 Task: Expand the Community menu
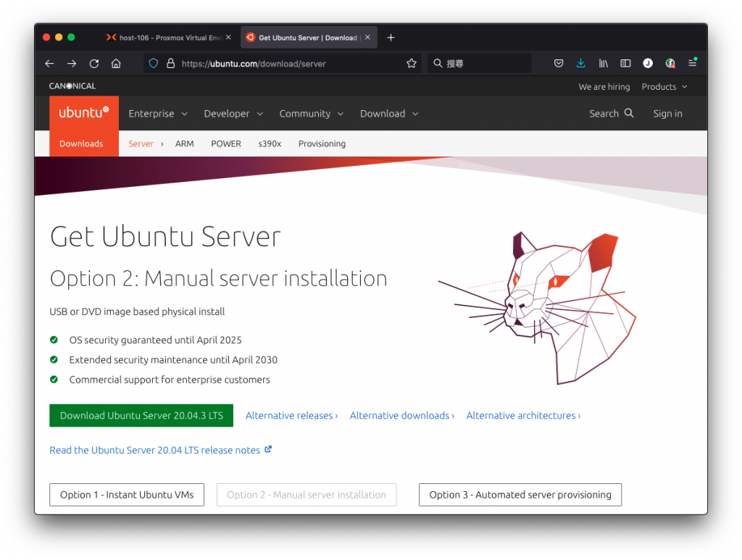click(x=312, y=114)
